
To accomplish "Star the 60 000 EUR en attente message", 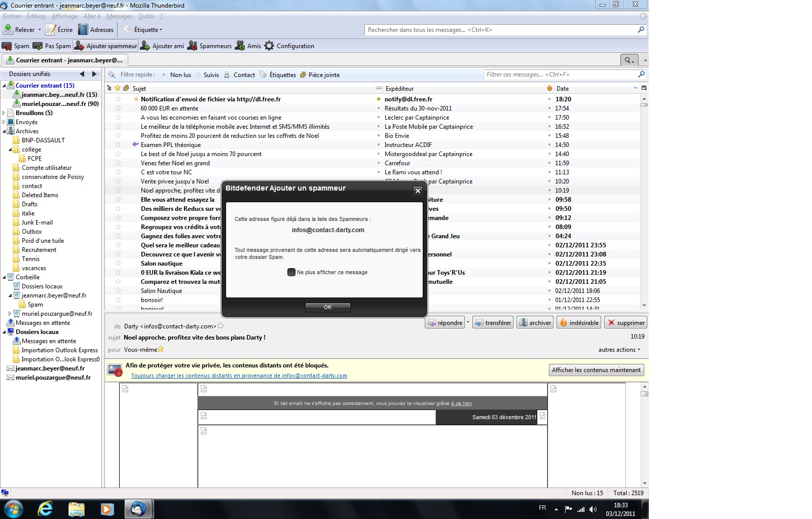I will point(118,108).
